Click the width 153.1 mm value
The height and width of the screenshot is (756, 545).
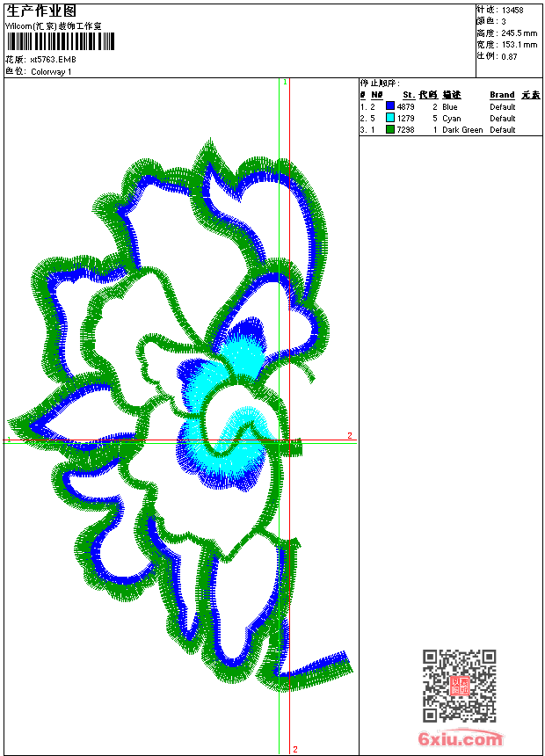tap(519, 45)
